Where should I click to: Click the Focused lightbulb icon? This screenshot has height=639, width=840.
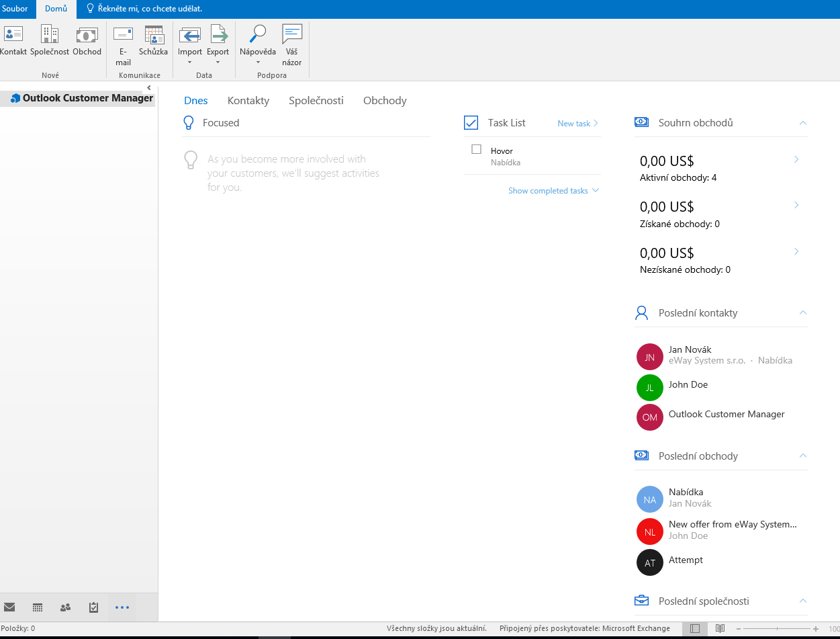click(189, 122)
